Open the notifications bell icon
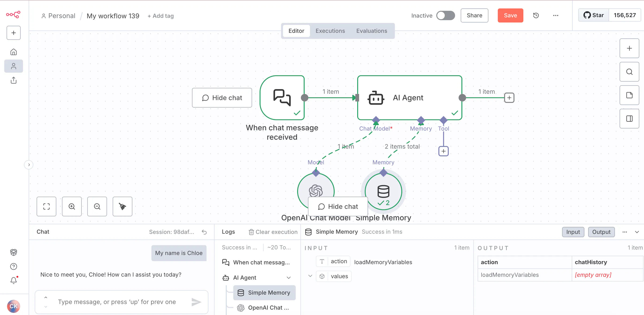 (x=14, y=281)
